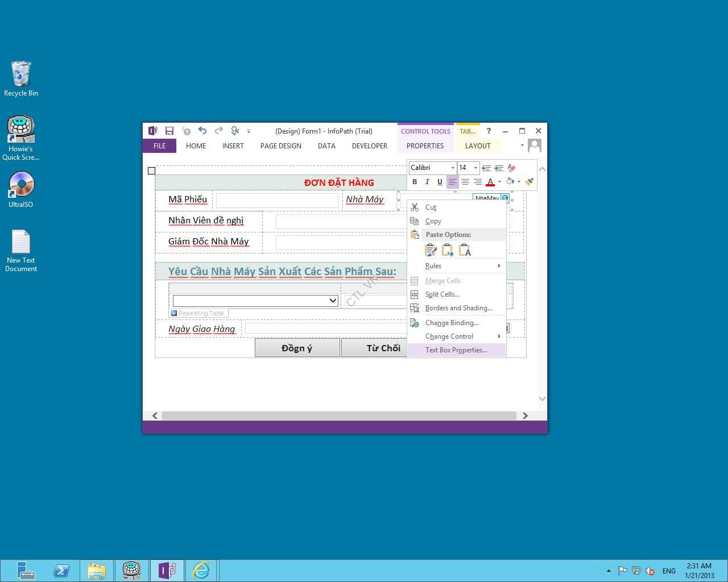The width and height of the screenshot is (728, 582).
Task: Center-align text from the mini toolbar
Action: (x=465, y=182)
